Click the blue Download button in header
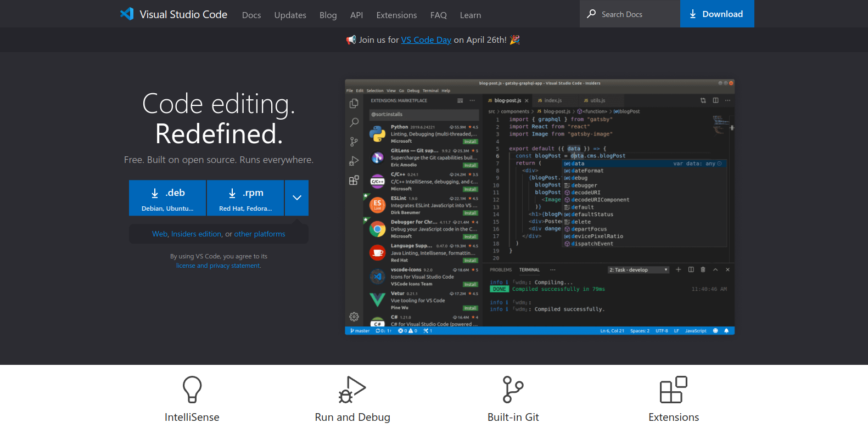This screenshot has width=868, height=434. [717, 14]
